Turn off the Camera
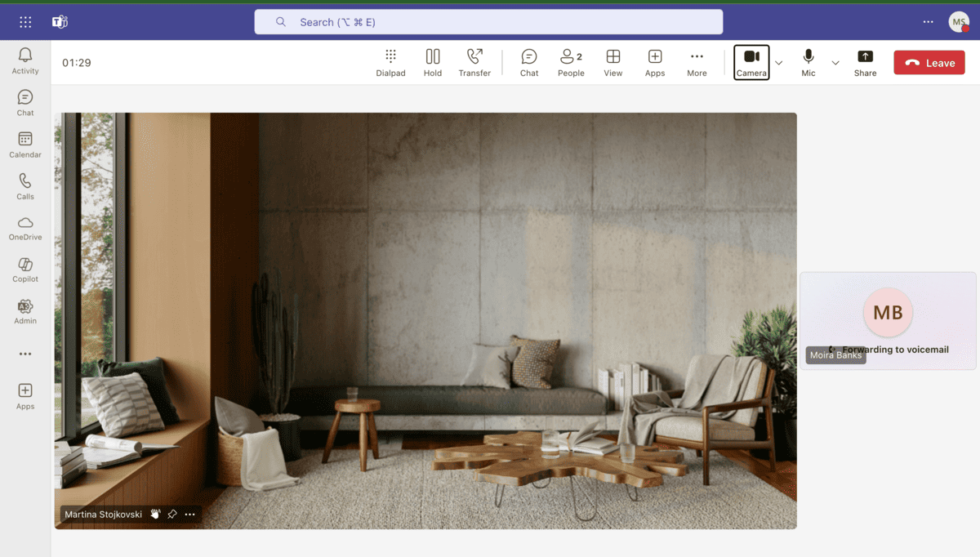This screenshot has height=557, width=980. 751,61
